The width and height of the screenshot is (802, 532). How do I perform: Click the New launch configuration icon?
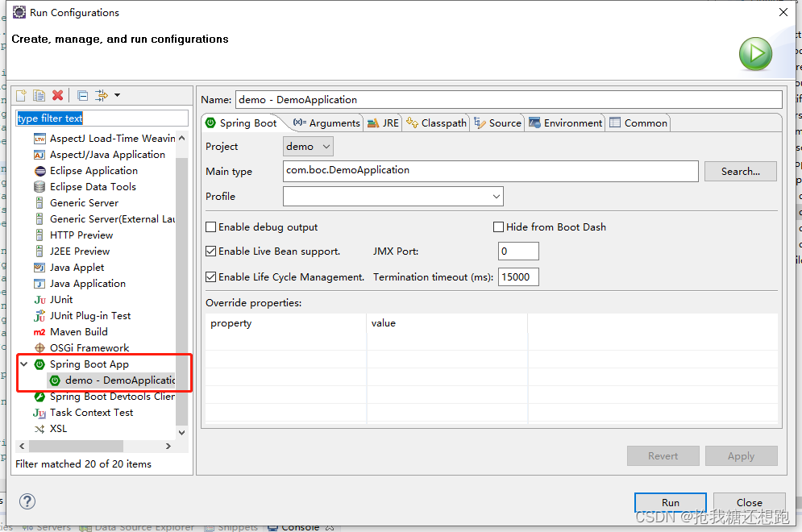coord(21,95)
